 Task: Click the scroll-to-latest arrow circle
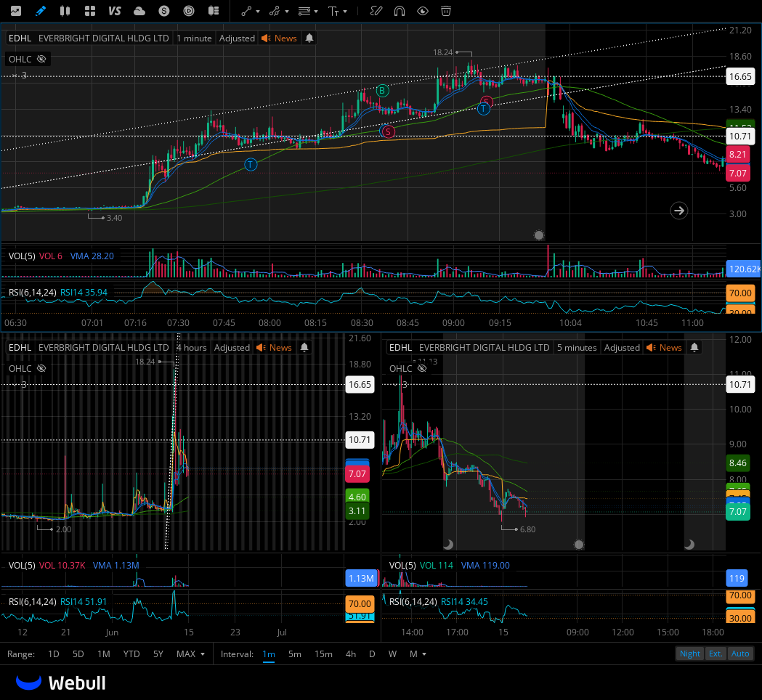pyautogui.click(x=679, y=211)
